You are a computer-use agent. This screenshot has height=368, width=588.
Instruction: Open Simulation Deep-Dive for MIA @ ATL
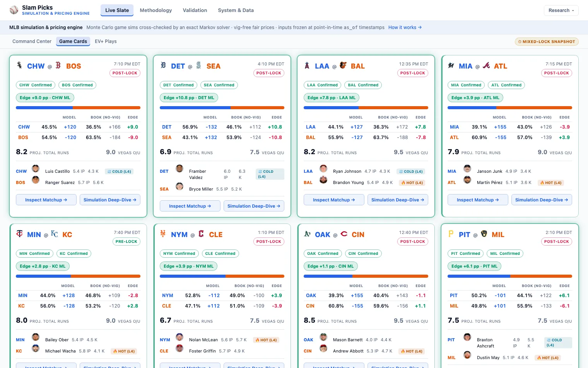542,200
